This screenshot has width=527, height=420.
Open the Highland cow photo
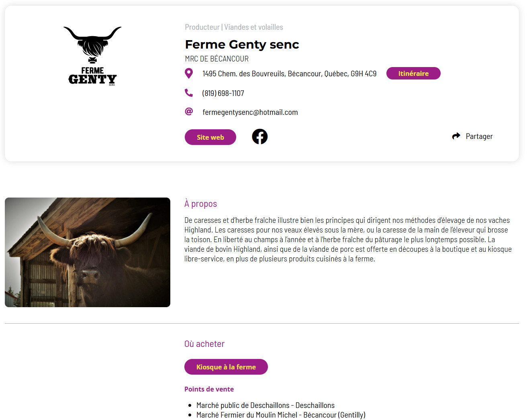tap(88, 252)
